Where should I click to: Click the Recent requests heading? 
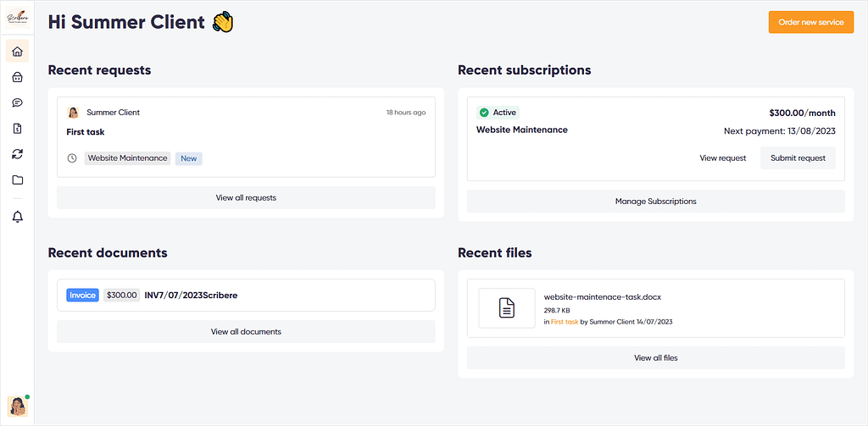click(x=100, y=70)
